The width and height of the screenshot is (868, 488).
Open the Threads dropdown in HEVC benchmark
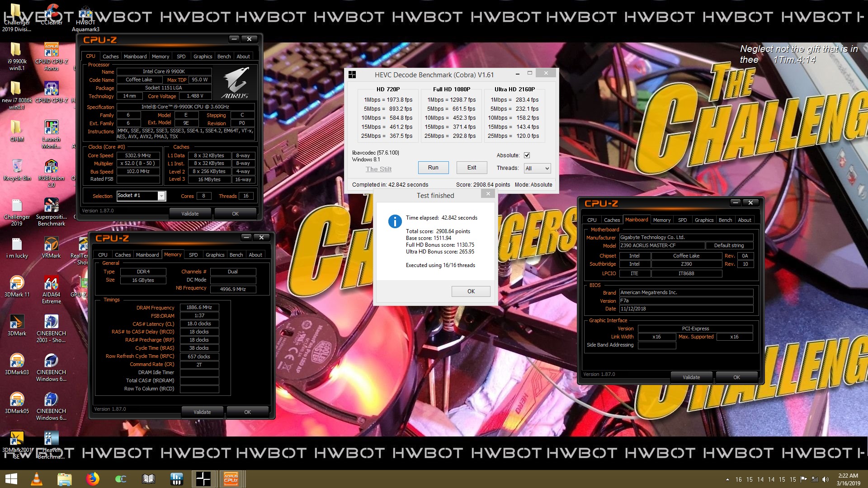[x=537, y=168]
